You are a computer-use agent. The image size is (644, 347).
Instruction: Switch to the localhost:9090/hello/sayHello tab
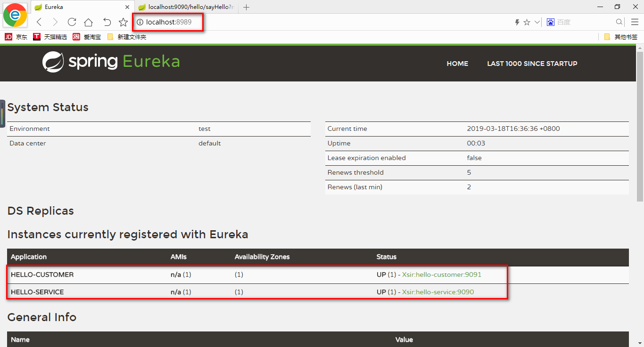(x=187, y=7)
